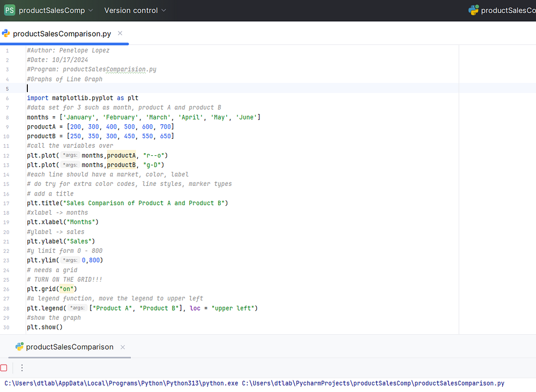The height and width of the screenshot is (392, 536).
Task: Click the "g-D" format string
Action: [152, 165]
